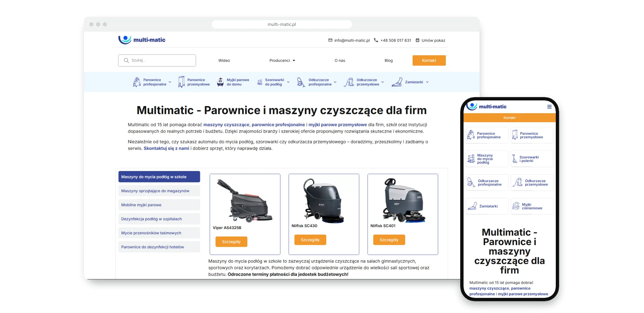The width and height of the screenshot is (644, 313).
Task: Open hamburger menu on mobile view
Action: tap(549, 107)
